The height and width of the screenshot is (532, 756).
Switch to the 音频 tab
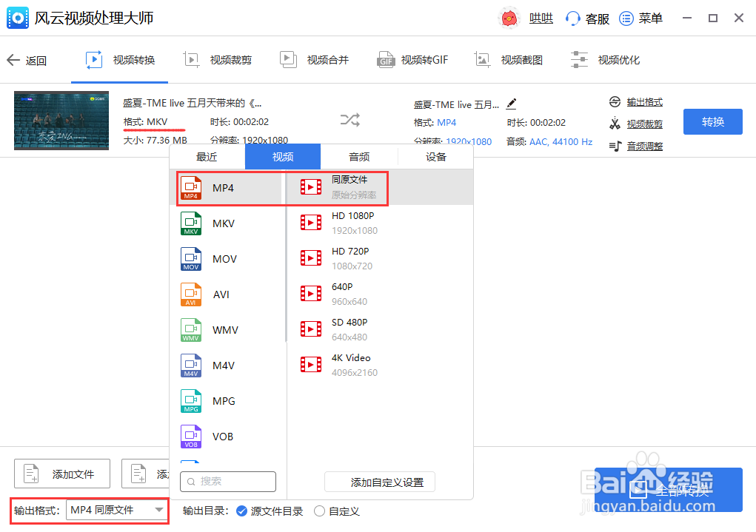click(x=358, y=156)
